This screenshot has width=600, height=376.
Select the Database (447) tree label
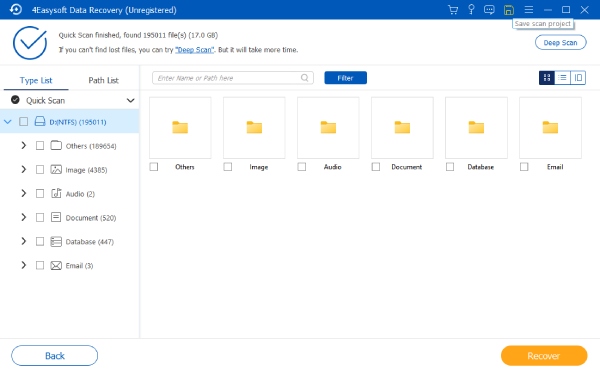click(90, 242)
